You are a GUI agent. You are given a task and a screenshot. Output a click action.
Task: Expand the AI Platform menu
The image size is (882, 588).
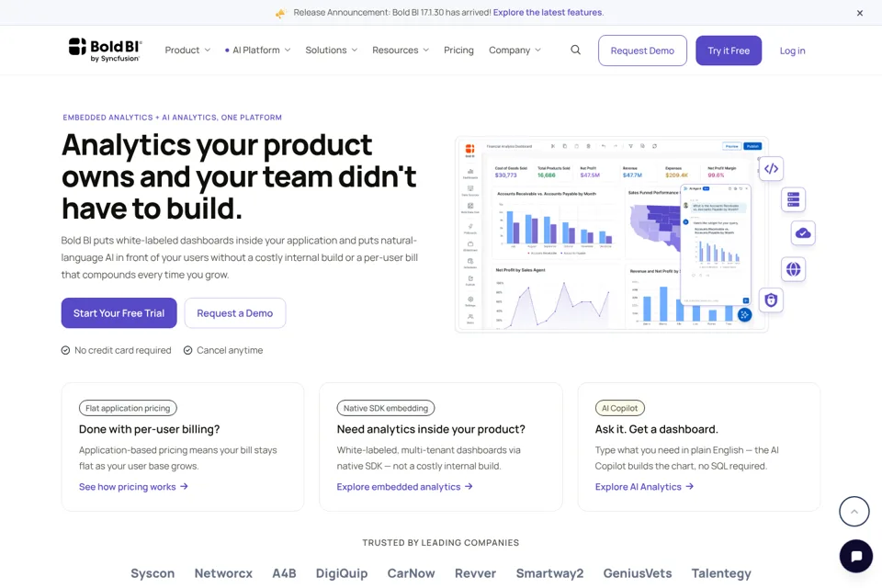[257, 51]
